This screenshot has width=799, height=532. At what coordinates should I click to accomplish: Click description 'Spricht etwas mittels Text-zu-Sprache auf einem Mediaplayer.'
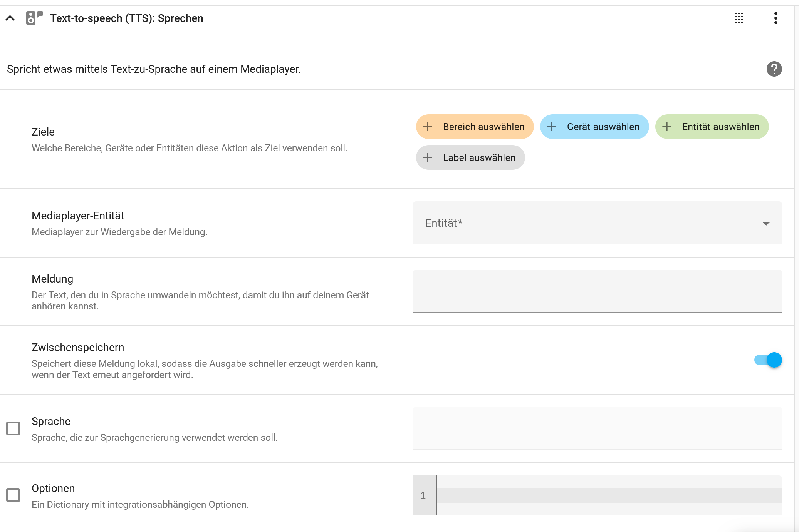154,69
